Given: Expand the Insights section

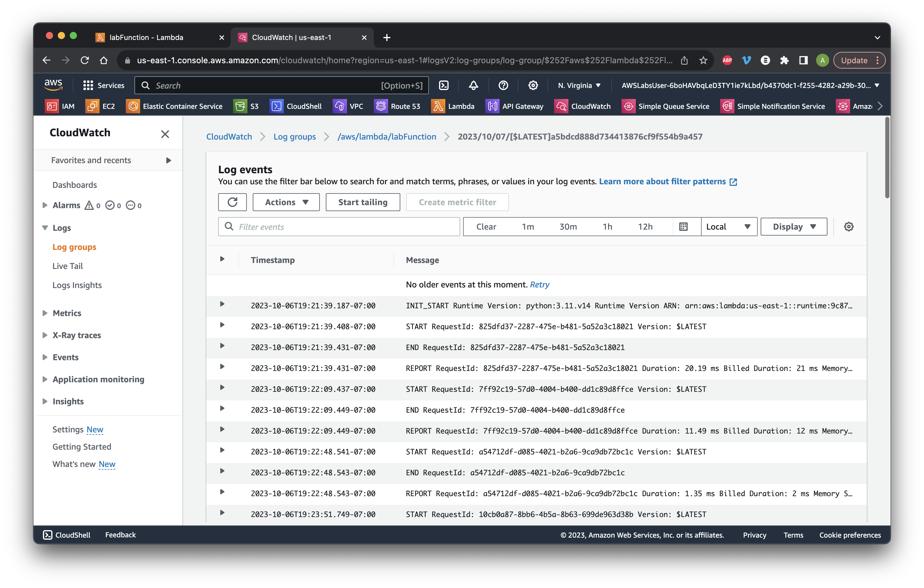Looking at the screenshot, I should pos(45,401).
